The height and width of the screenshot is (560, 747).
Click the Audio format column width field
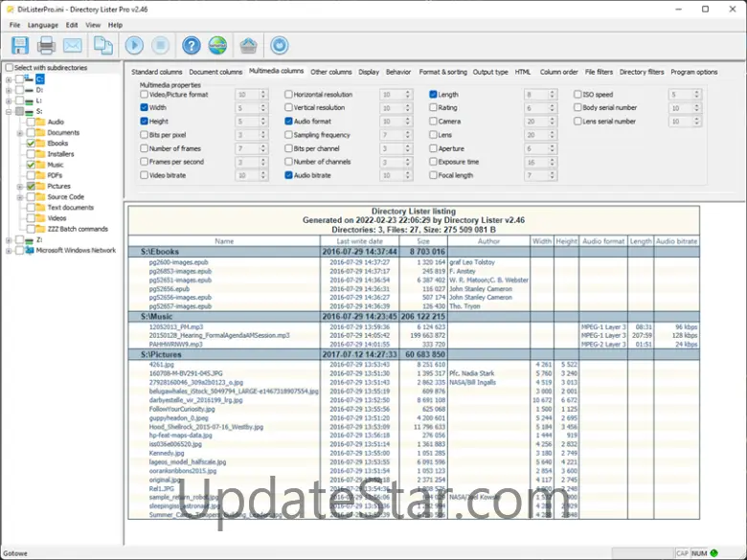391,121
